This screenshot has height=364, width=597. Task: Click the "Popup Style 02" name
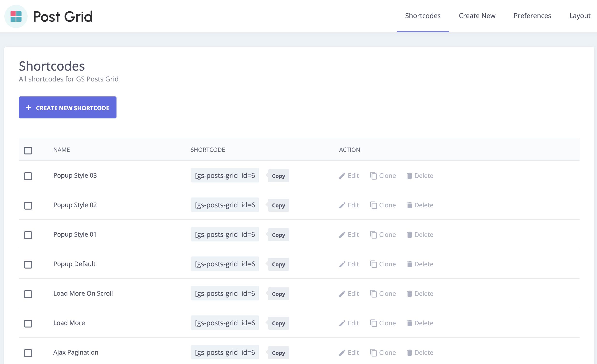coord(75,205)
